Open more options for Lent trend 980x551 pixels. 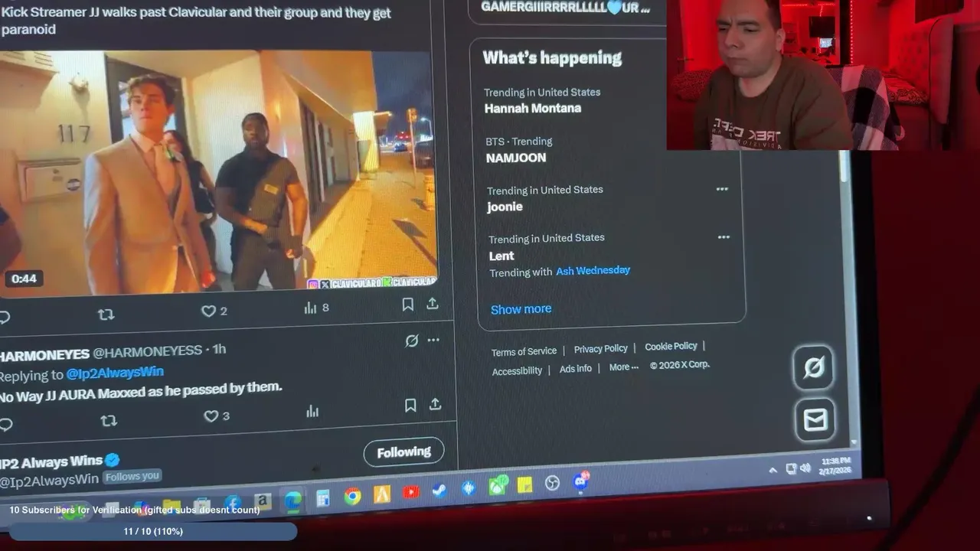coord(724,237)
